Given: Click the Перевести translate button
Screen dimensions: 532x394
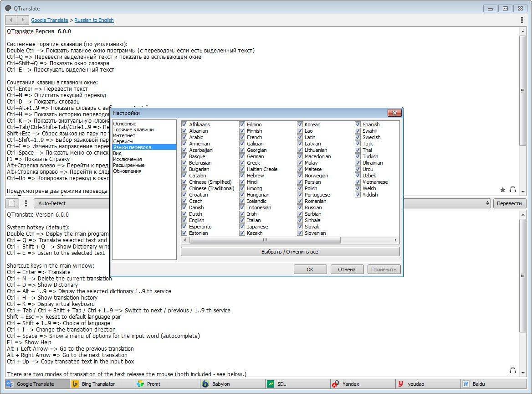Looking at the screenshot, I should 509,203.
